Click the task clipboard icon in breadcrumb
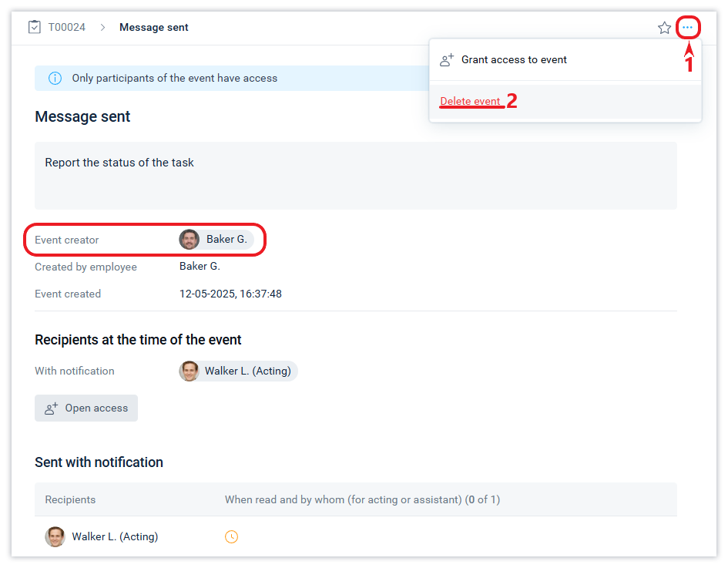The height and width of the screenshot is (568, 728). click(x=34, y=27)
